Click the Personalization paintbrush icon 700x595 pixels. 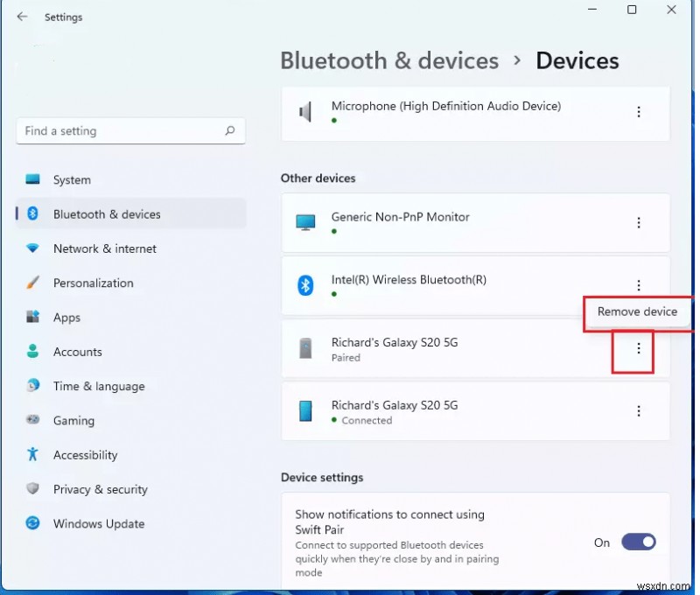tap(32, 282)
